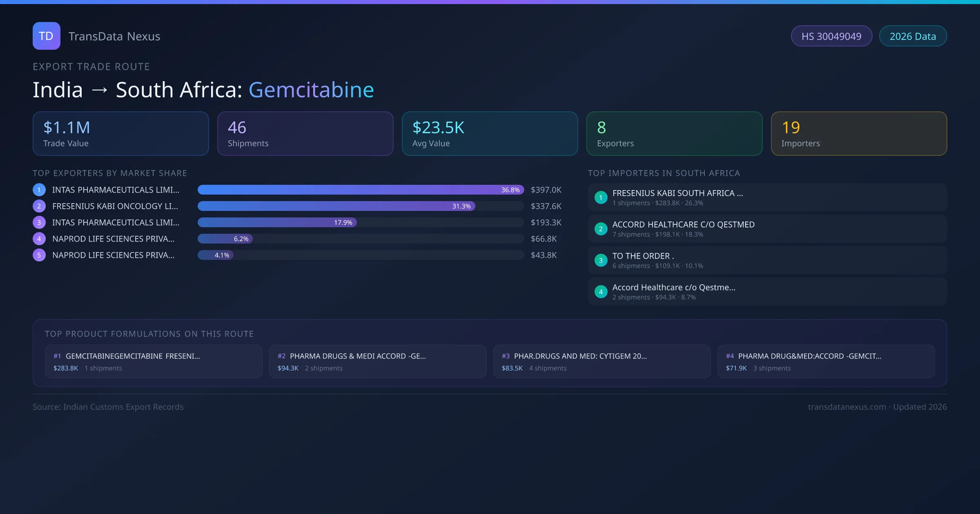The image size is (980, 514).
Task: Click rank 1 exporter badge for Intas
Action: point(39,190)
